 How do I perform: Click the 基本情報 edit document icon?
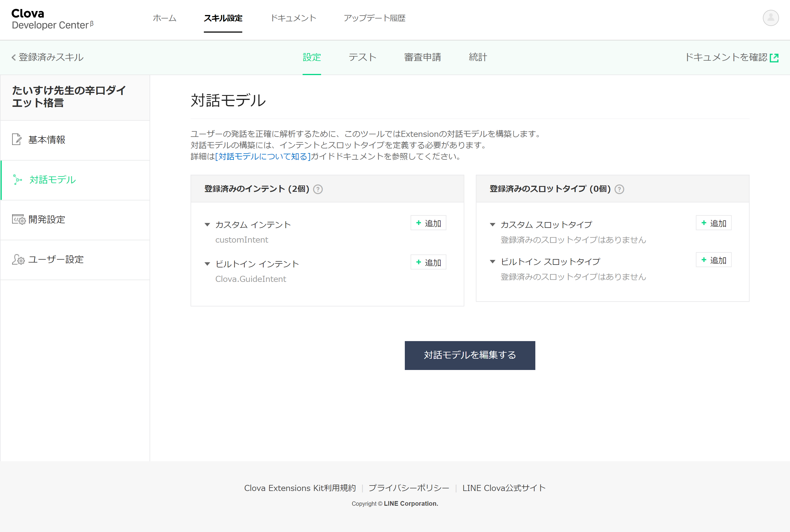tap(17, 139)
